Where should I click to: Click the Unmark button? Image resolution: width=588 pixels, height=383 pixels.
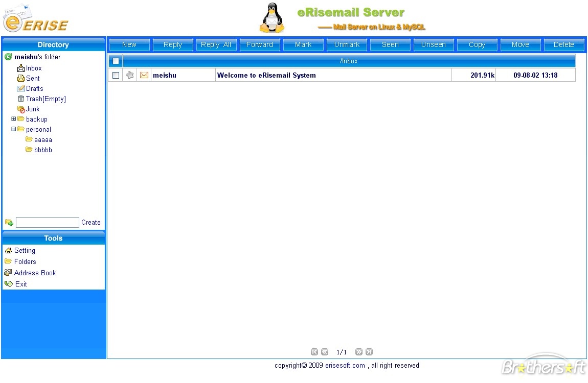pyautogui.click(x=347, y=44)
